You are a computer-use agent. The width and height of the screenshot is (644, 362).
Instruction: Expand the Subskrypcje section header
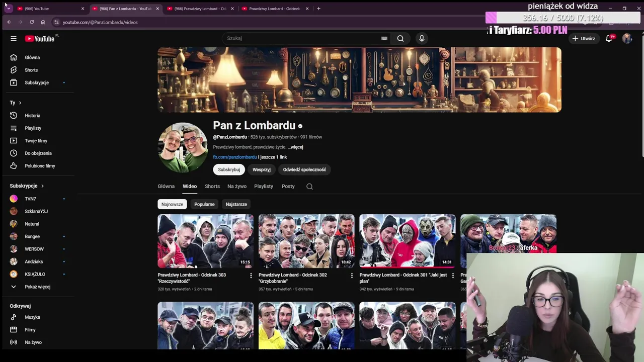click(27, 186)
